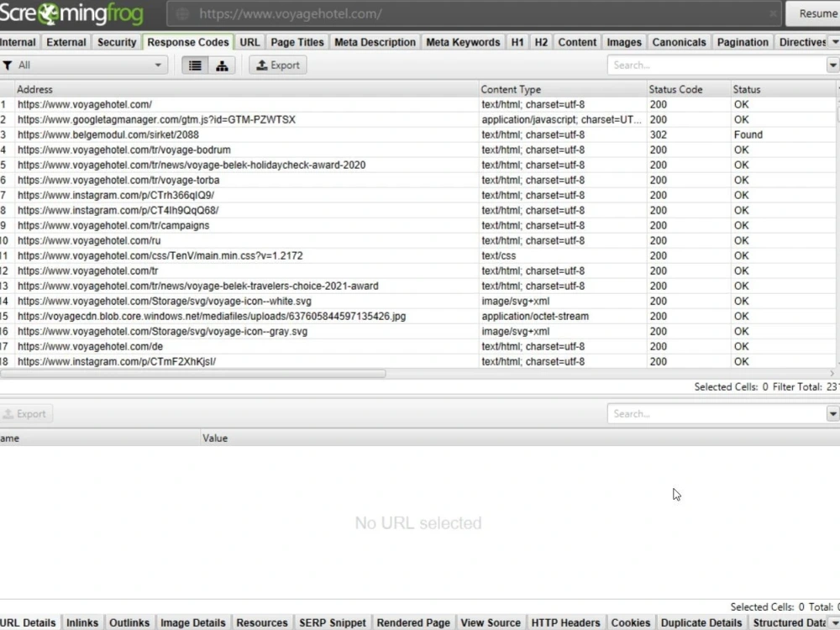Open the Directives tab
840x630 pixels.
point(802,42)
